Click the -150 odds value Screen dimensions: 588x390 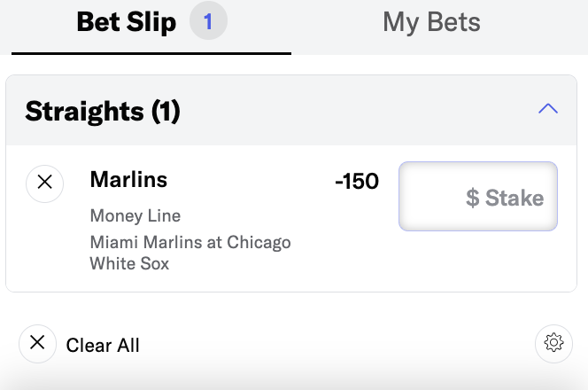(x=357, y=182)
